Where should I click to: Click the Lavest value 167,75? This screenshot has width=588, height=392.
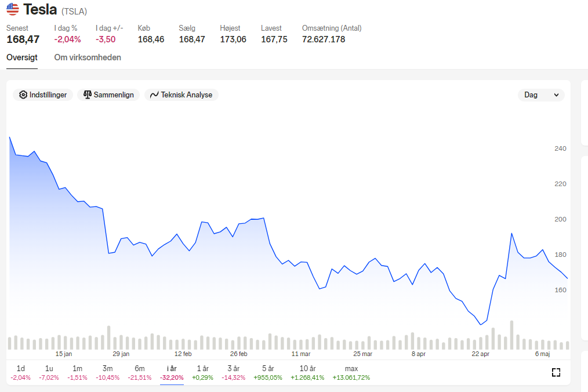pos(274,39)
